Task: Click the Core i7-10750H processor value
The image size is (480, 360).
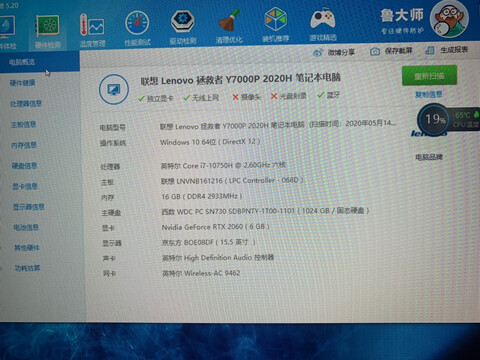Action: tap(223, 165)
